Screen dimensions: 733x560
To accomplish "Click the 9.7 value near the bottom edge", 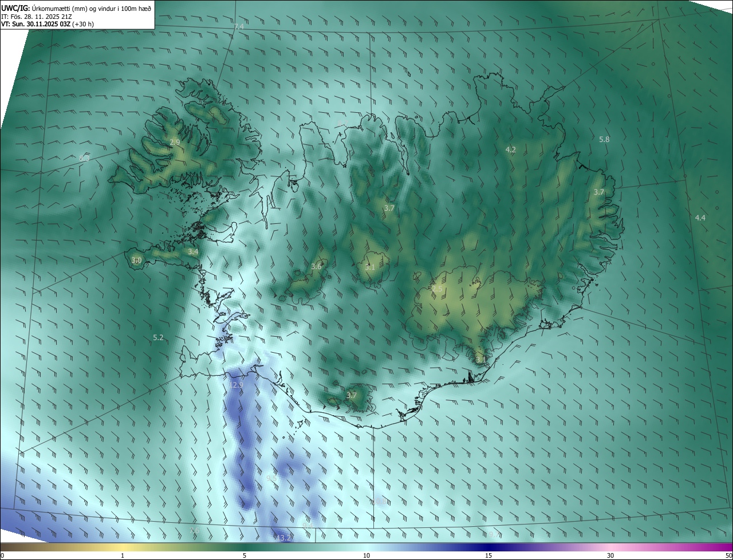I will (x=494, y=535).
